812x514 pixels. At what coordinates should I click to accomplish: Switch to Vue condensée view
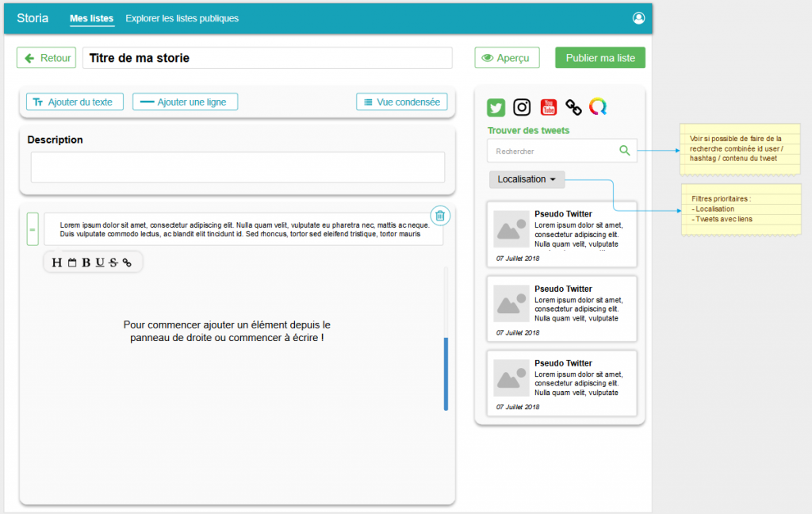[x=402, y=102]
